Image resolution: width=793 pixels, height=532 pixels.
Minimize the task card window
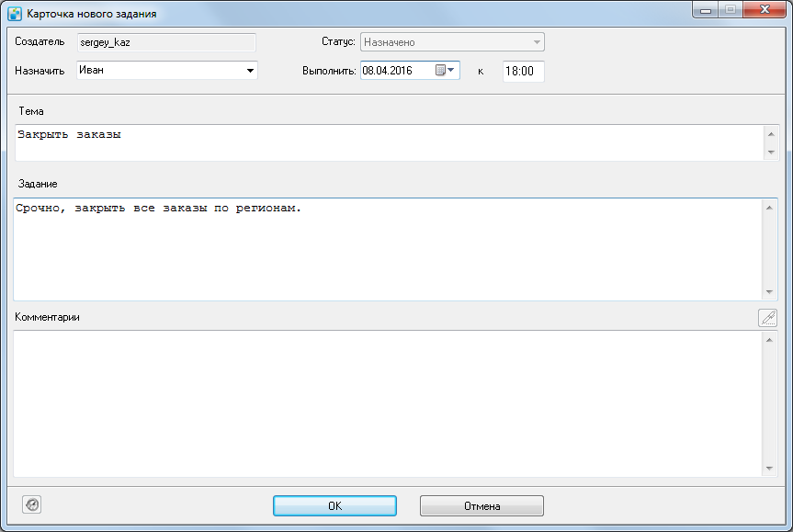tap(706, 9)
